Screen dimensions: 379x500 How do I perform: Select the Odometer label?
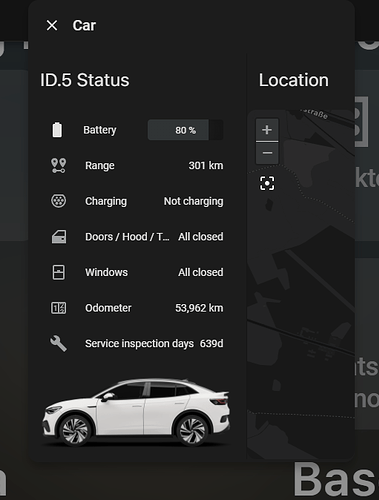[x=108, y=308]
